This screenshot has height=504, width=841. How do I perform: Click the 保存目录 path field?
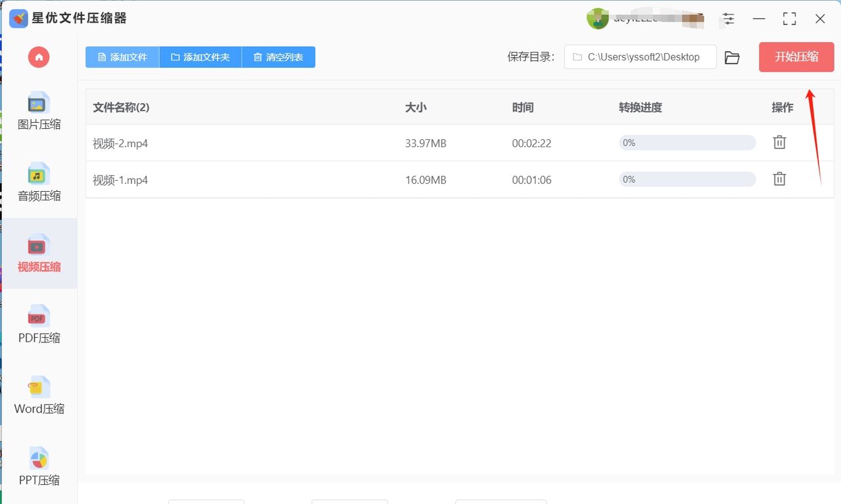(x=640, y=57)
